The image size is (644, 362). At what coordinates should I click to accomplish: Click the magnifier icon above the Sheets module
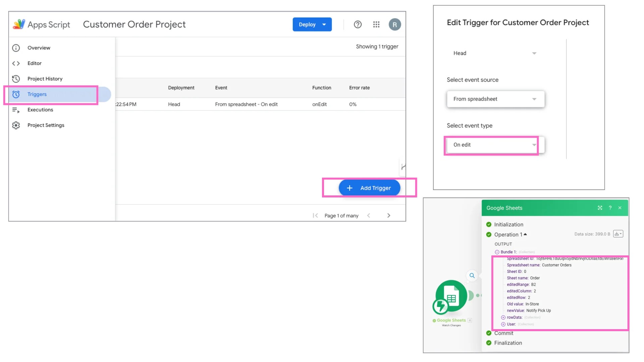[472, 276]
